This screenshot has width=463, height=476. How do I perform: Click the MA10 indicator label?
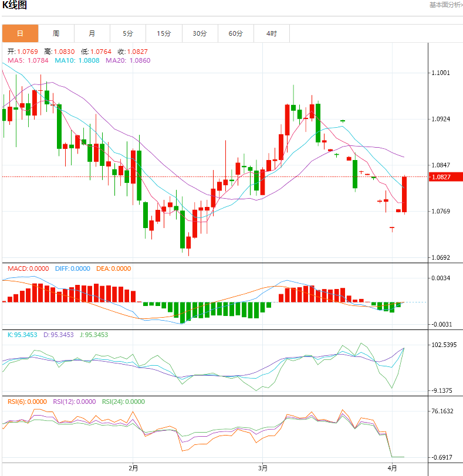[76, 60]
